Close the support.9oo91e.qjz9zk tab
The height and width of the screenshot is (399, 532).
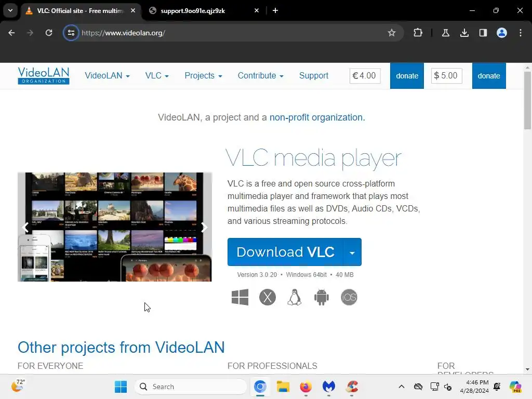coord(257,10)
